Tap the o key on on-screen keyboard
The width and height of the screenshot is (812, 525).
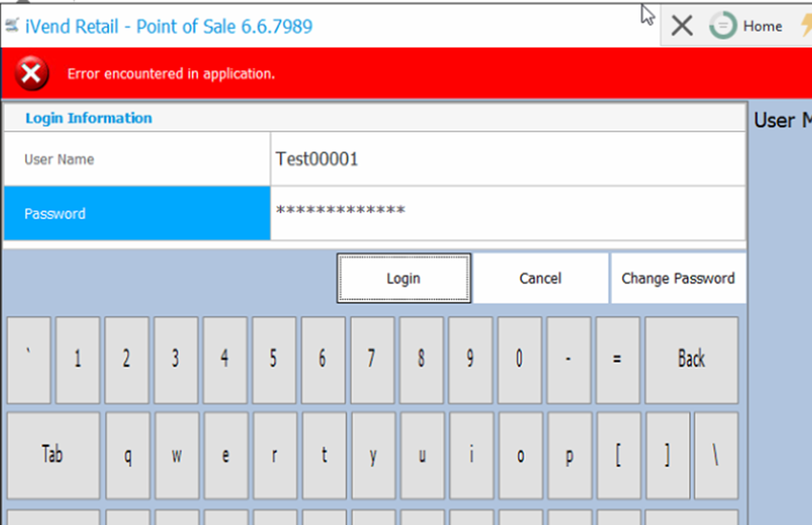[521, 456]
